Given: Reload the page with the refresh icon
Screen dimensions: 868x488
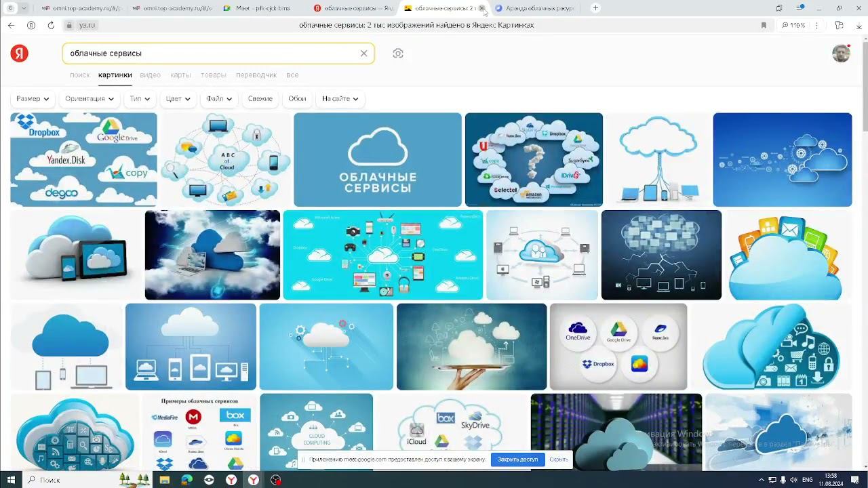Looking at the screenshot, I should click(51, 25).
